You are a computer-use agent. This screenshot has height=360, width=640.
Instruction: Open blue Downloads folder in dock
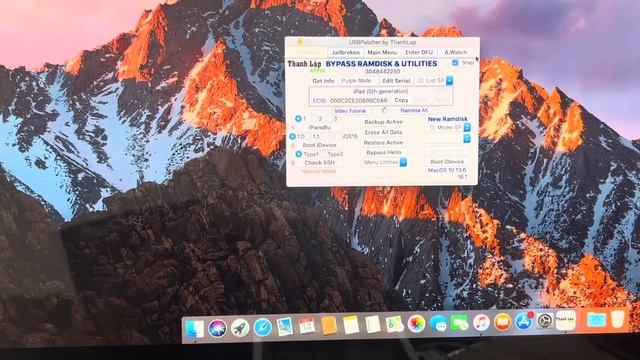pos(596,320)
